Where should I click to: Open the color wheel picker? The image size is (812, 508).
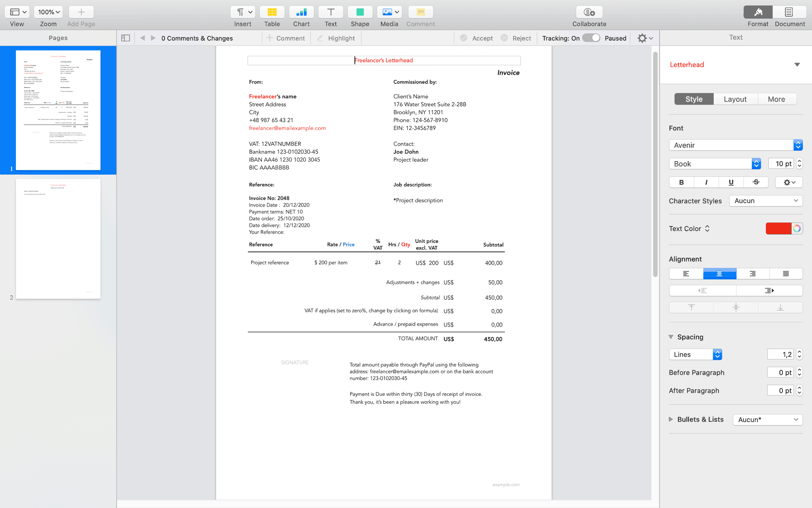797,229
